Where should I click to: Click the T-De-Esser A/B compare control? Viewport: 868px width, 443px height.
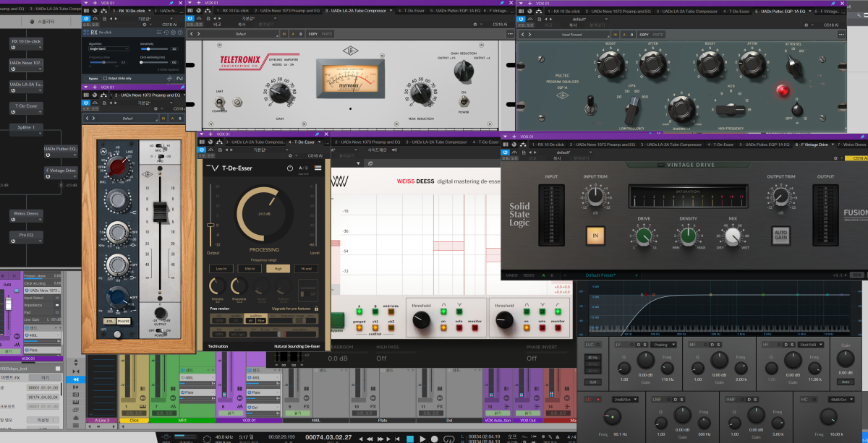[304, 168]
